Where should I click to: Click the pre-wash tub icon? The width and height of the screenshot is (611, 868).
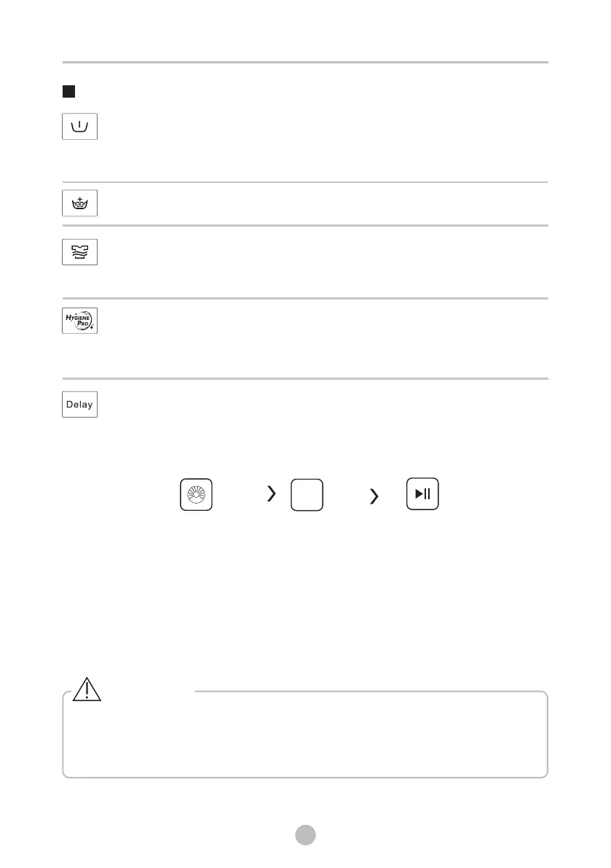point(79,127)
